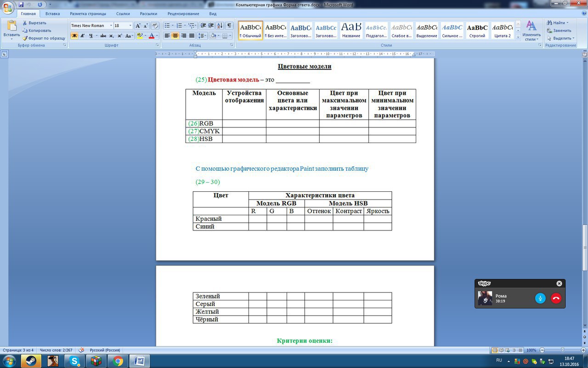Expand the styles gallery list
The height and width of the screenshot is (368, 588).
click(518, 37)
